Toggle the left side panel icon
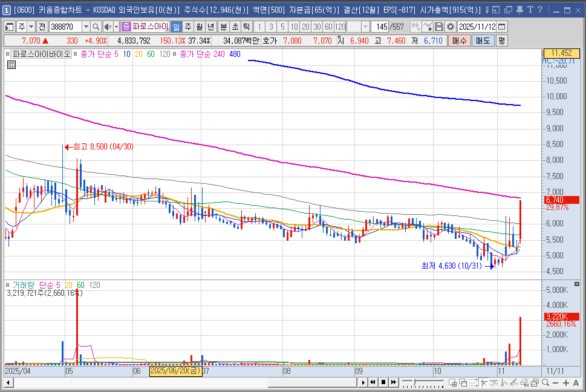Image resolution: width=586 pixels, height=392 pixels. [x=9, y=27]
